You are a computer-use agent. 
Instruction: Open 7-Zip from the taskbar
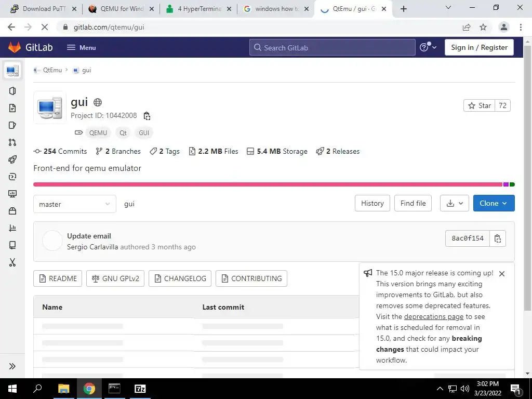tap(140, 389)
